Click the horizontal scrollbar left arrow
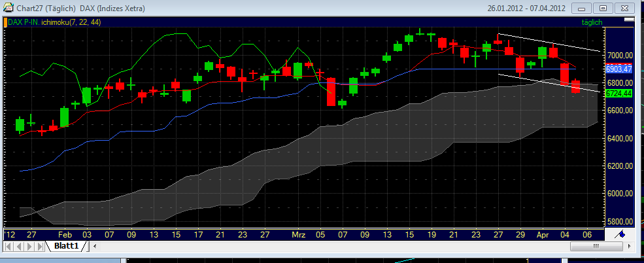The image size is (644, 263). (x=95, y=247)
